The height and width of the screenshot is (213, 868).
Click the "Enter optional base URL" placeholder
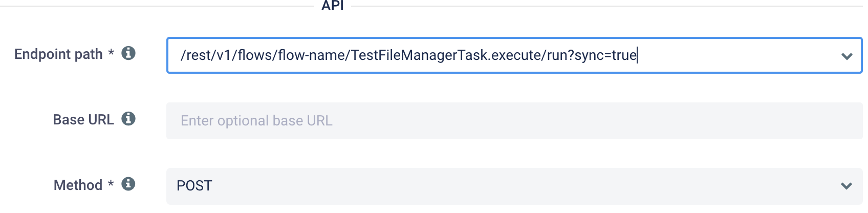256,121
